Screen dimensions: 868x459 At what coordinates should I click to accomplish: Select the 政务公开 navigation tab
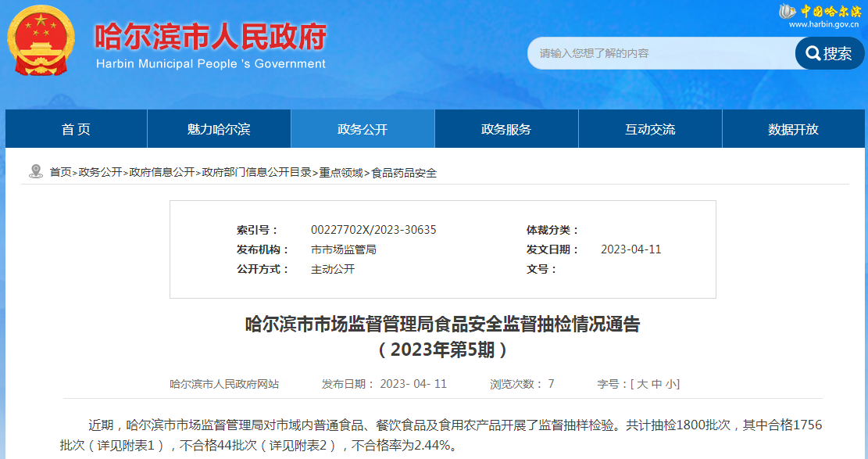click(363, 129)
